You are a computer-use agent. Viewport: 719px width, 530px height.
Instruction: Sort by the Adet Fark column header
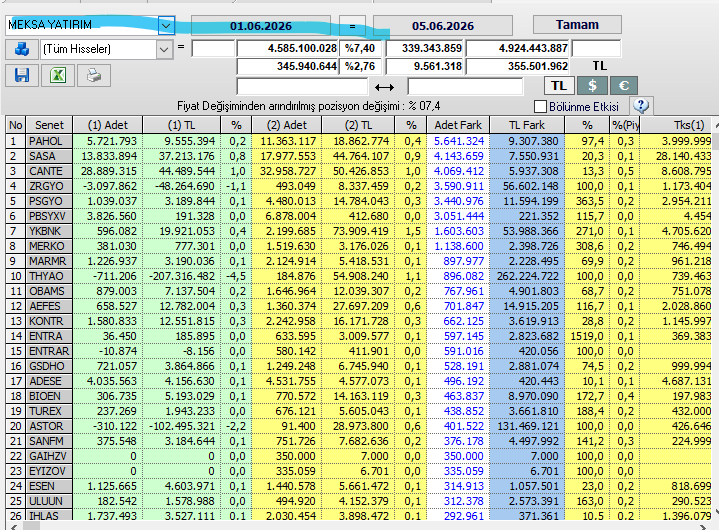pos(458,125)
